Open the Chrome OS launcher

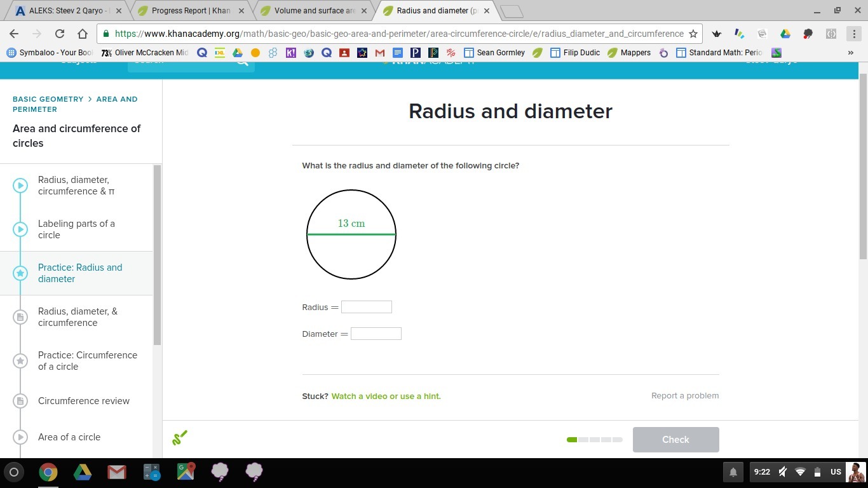coord(14,471)
